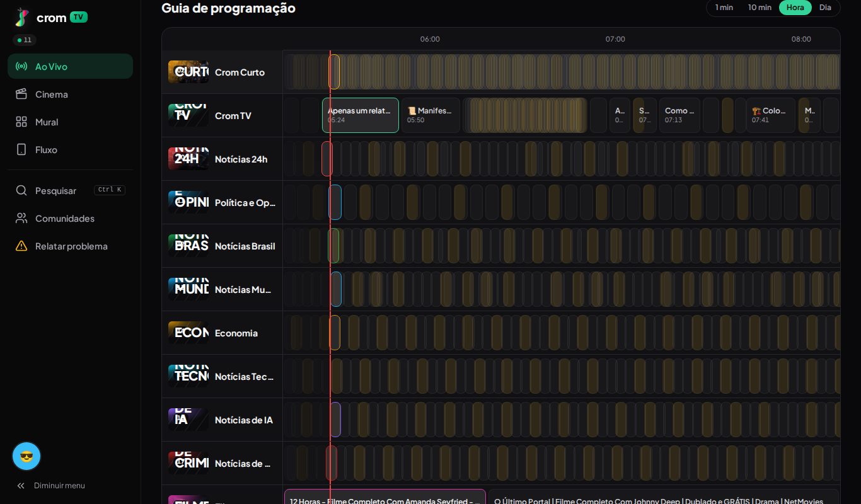Open '12 Horas - Filme Completo' program

pyautogui.click(x=385, y=496)
